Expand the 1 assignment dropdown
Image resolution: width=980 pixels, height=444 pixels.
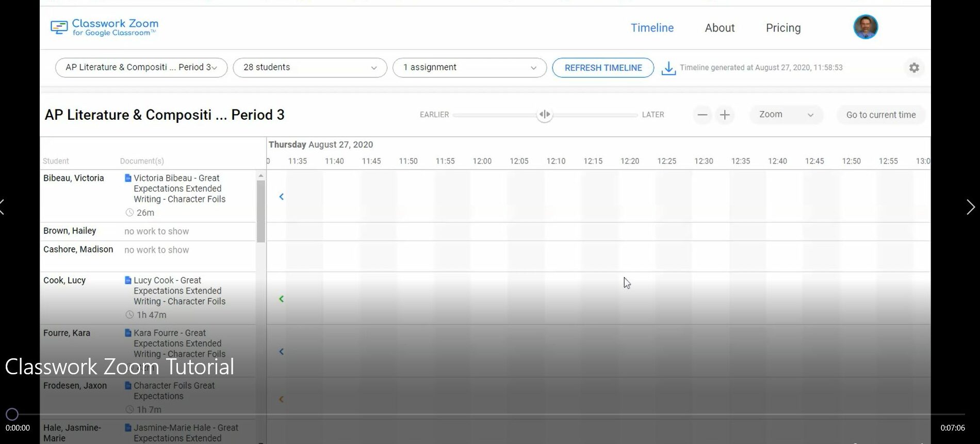click(x=469, y=68)
